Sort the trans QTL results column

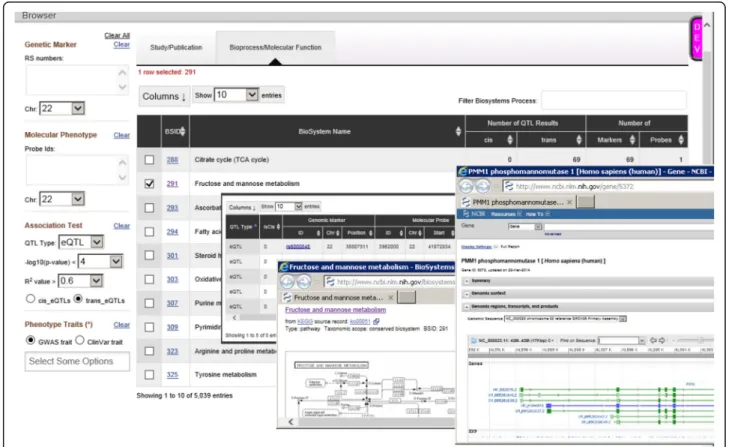(x=579, y=140)
